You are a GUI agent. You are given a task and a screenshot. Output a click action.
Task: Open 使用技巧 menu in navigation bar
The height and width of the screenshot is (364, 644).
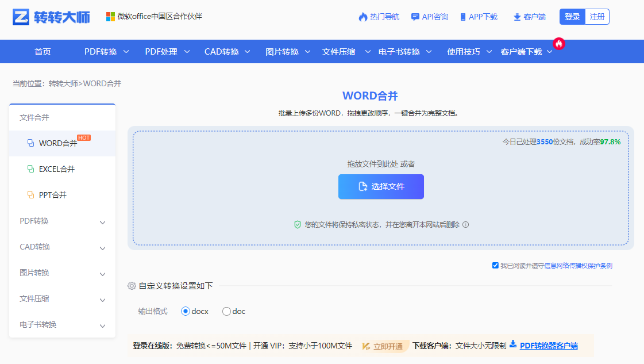pos(463,52)
